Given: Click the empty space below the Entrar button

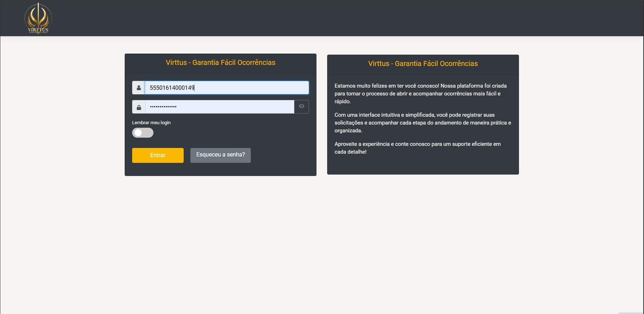Looking at the screenshot, I should tap(158, 170).
